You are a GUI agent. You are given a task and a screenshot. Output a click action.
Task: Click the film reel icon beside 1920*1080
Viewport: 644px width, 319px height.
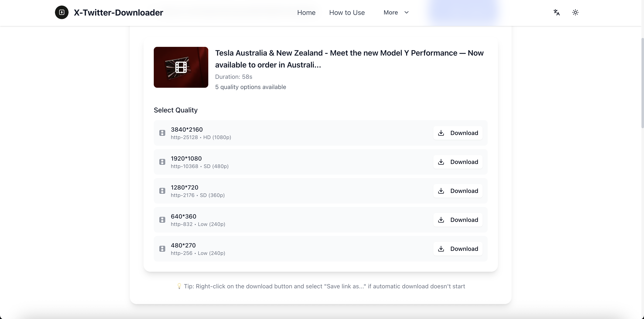(x=162, y=162)
